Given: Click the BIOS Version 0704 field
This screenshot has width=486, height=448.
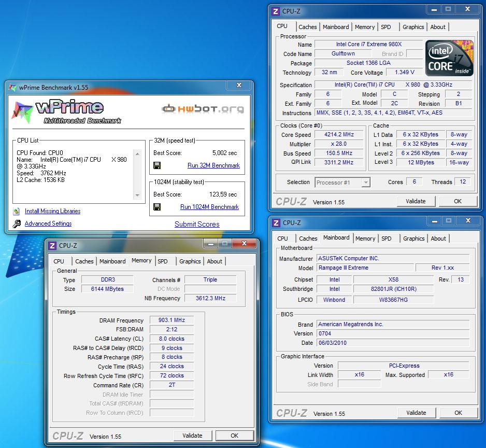Looking at the screenshot, I should [x=393, y=333].
